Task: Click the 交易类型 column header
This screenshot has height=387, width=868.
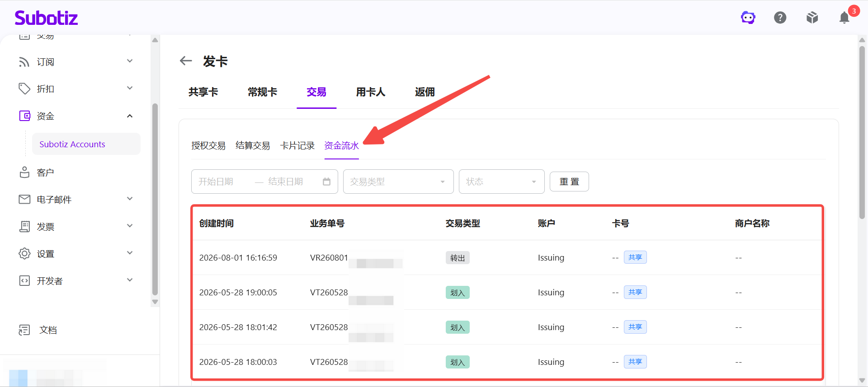Action: [x=463, y=223]
